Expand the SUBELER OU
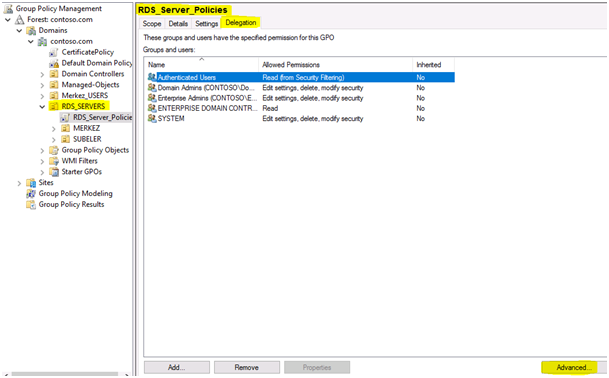Viewport: 609px width, 378px height. click(54, 139)
